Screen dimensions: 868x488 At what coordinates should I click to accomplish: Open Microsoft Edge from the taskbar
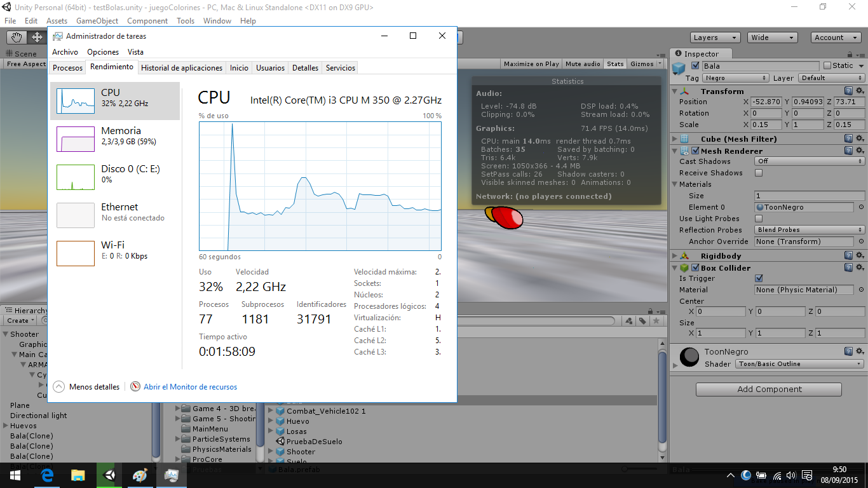tap(47, 475)
